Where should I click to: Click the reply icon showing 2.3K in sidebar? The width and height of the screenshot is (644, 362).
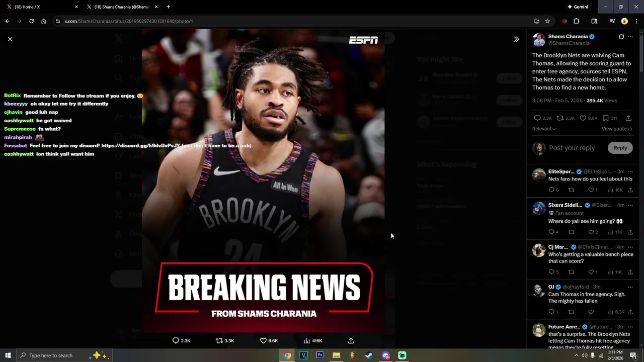pos(537,118)
